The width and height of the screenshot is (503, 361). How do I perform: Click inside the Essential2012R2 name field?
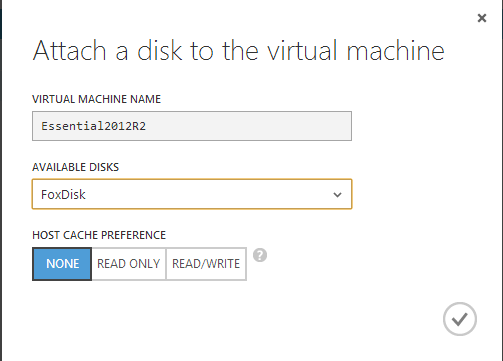[192, 126]
